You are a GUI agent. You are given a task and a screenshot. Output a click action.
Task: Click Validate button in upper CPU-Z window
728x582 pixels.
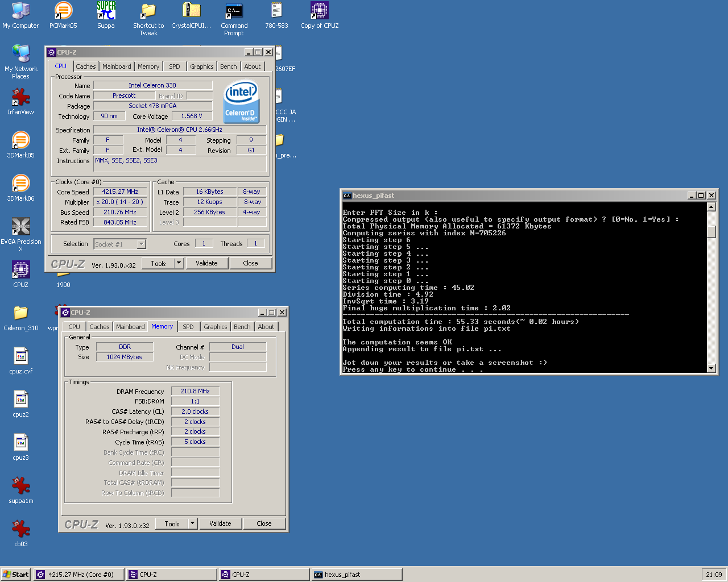[x=206, y=263]
